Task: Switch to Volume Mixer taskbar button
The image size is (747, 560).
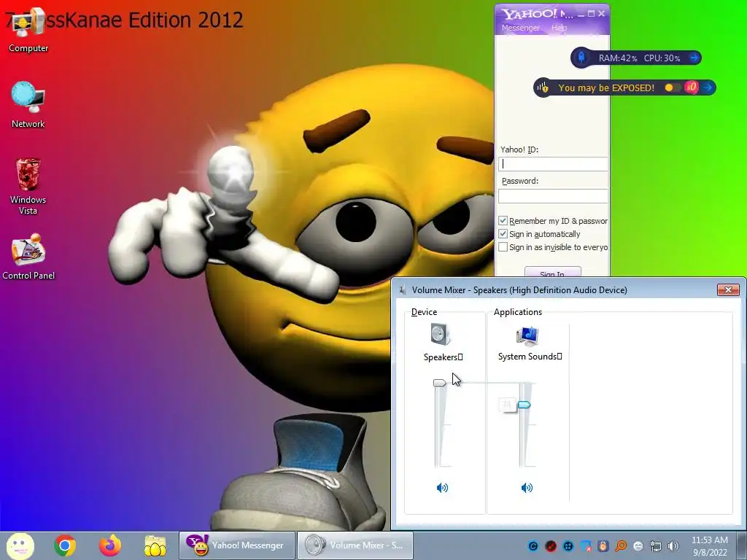Action: [x=355, y=545]
